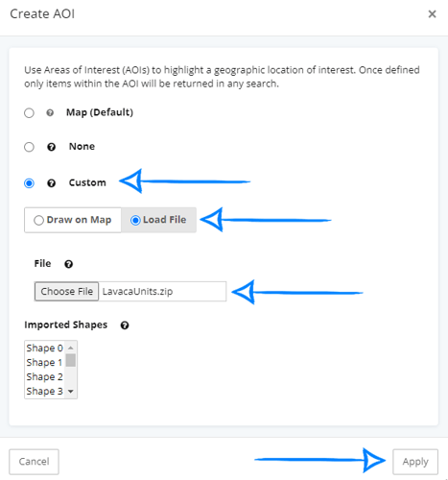Click the Choose File button
The width and height of the screenshot is (448, 480).
point(66,291)
